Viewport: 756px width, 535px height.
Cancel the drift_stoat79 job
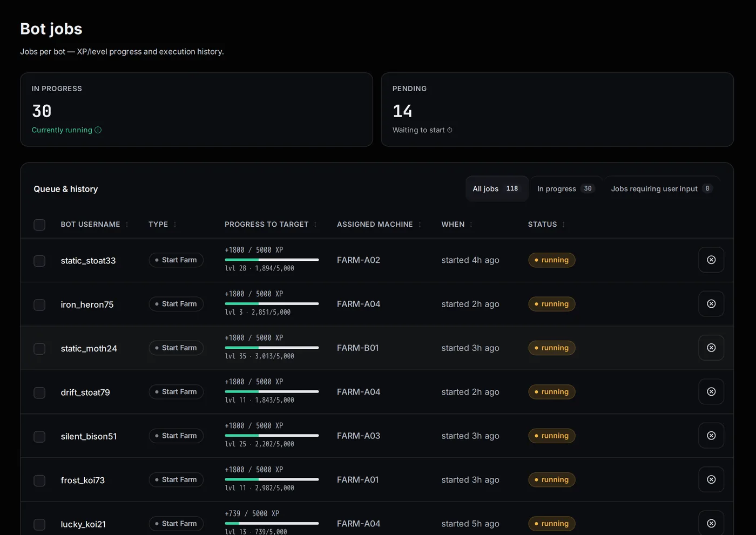pyautogui.click(x=711, y=391)
